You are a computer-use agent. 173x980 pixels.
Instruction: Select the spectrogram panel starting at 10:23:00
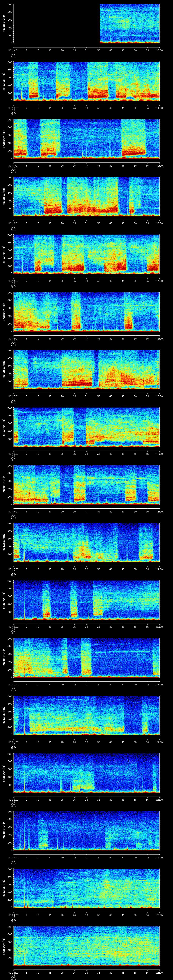(x=87, y=831)
